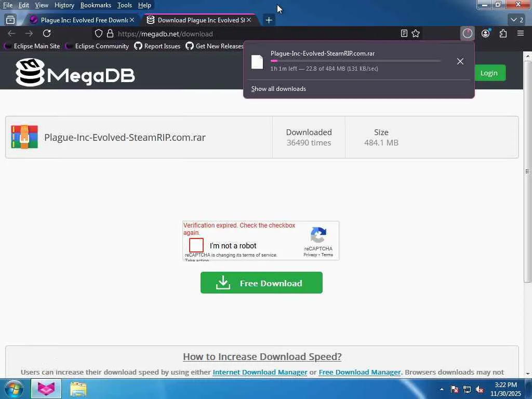
Task: Close the Plague Inc: Evolved Free Download tab
Action: pos(132,20)
